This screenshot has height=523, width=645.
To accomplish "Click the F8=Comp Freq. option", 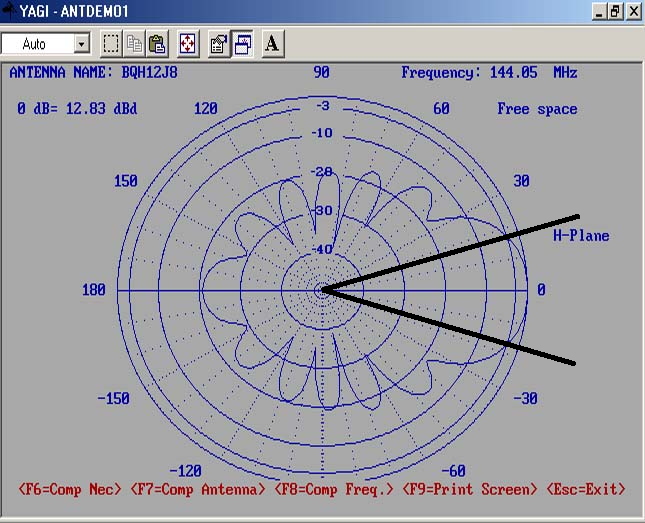I will (334, 489).
